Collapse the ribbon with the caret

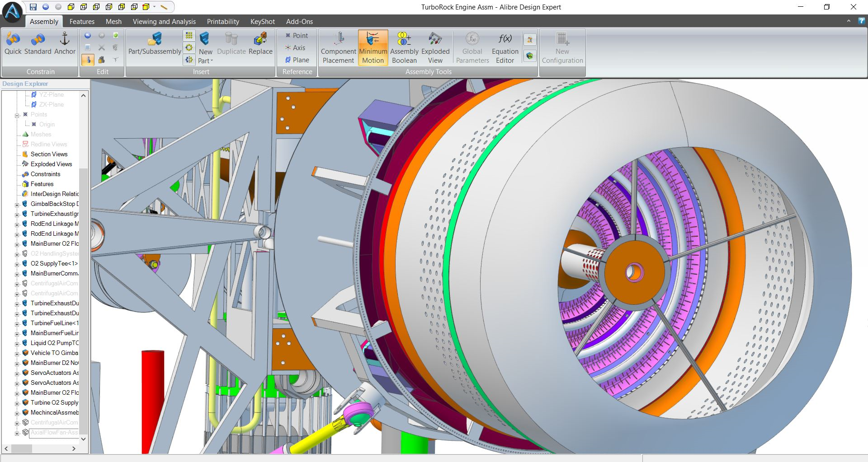[849, 21]
